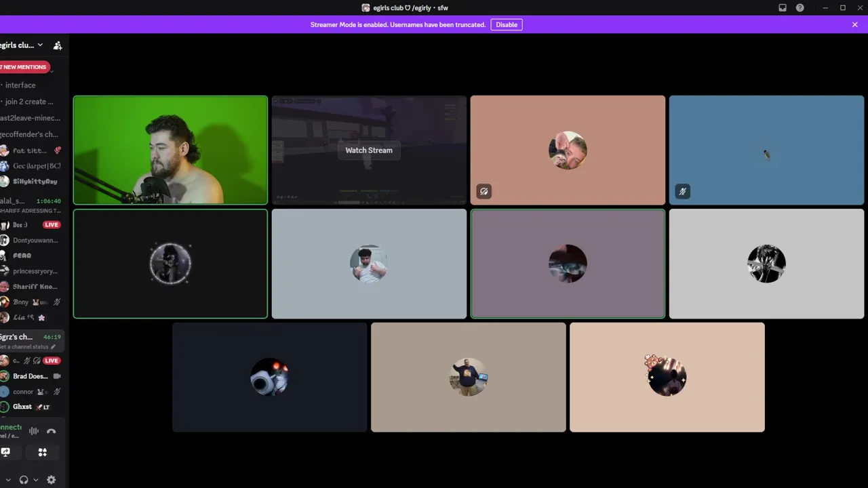
Task: Click the Watch Stream button
Action: coord(369,150)
